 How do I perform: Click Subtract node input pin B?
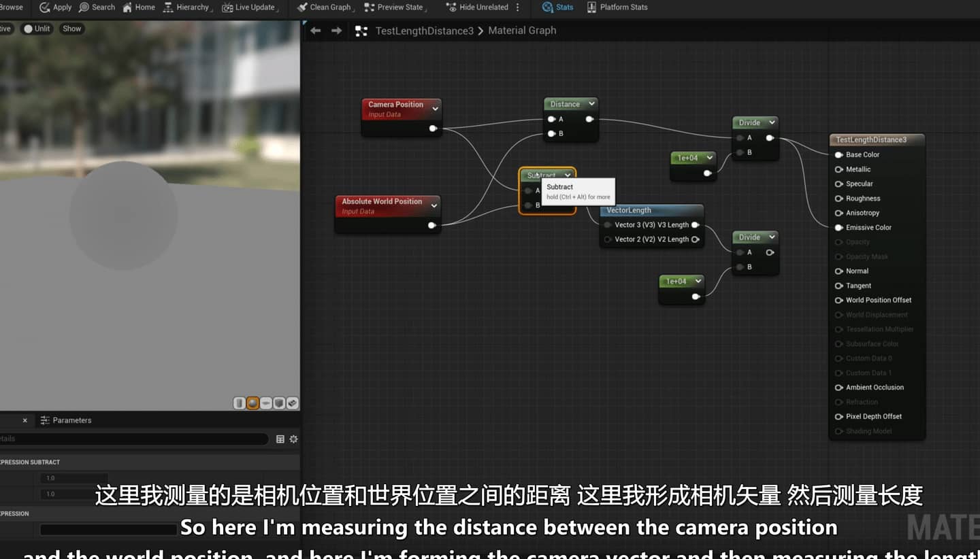pos(529,205)
